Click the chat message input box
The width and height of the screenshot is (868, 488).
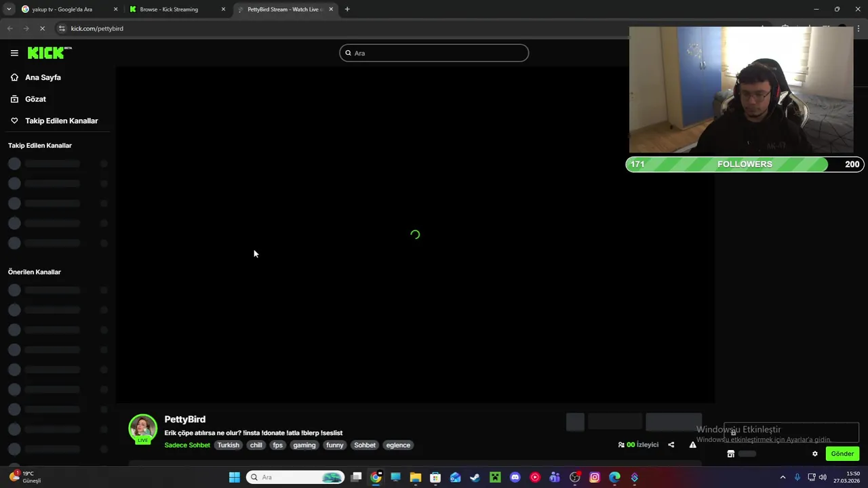click(791, 432)
